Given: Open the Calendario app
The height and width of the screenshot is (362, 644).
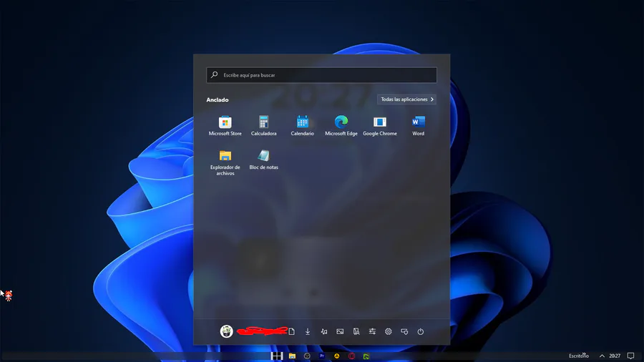Looking at the screenshot, I should (302, 126).
